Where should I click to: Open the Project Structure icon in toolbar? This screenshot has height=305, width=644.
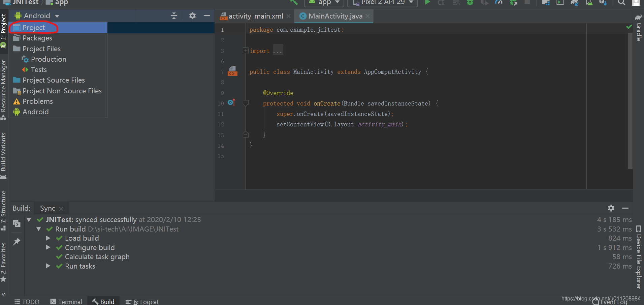tap(546, 2)
